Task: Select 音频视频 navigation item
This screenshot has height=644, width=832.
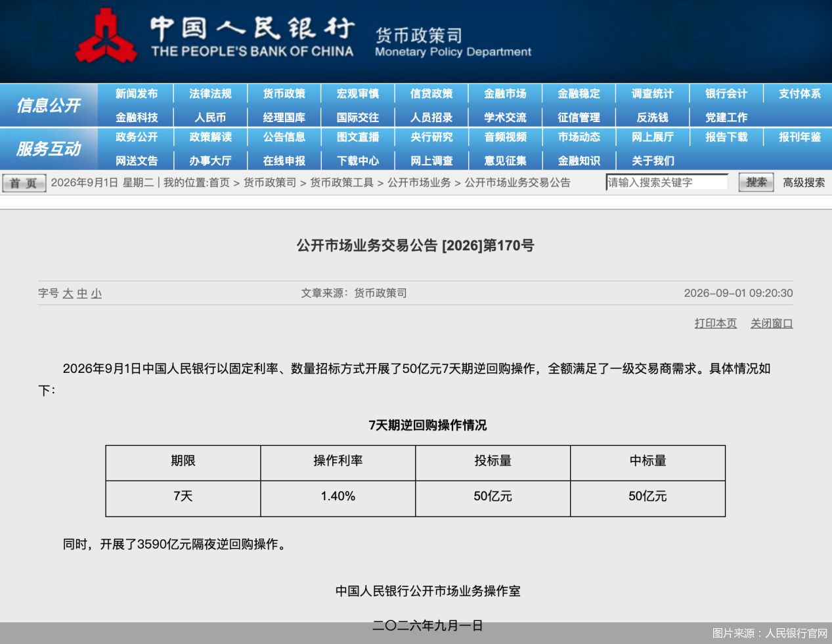Action: pos(505,137)
